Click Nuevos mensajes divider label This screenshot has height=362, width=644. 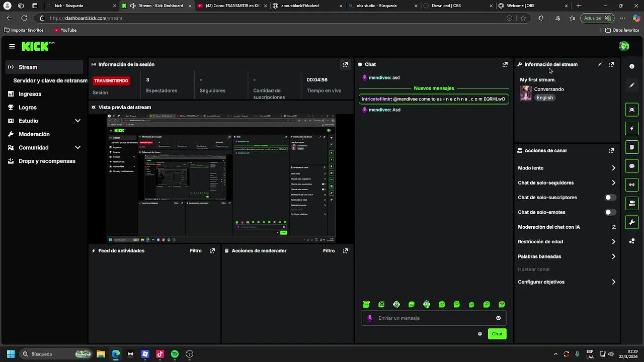434,88
